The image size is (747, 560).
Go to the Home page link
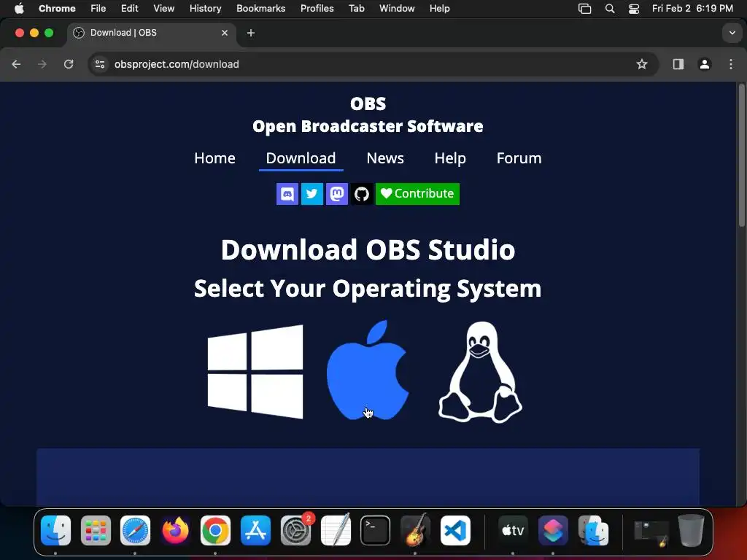click(215, 158)
